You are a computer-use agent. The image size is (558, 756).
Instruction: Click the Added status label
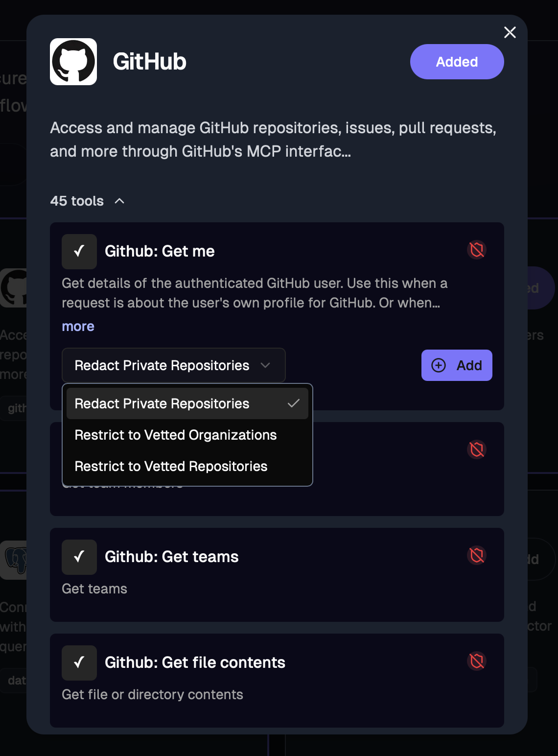tap(457, 61)
